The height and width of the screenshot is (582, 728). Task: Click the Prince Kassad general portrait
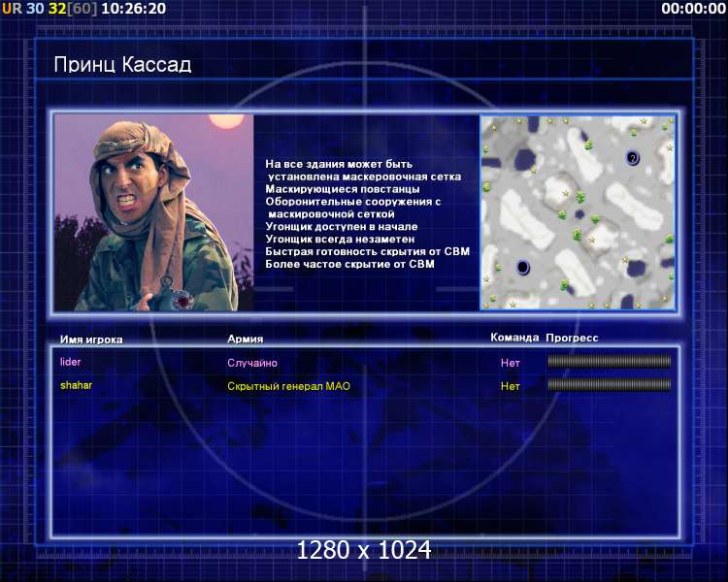(152, 211)
